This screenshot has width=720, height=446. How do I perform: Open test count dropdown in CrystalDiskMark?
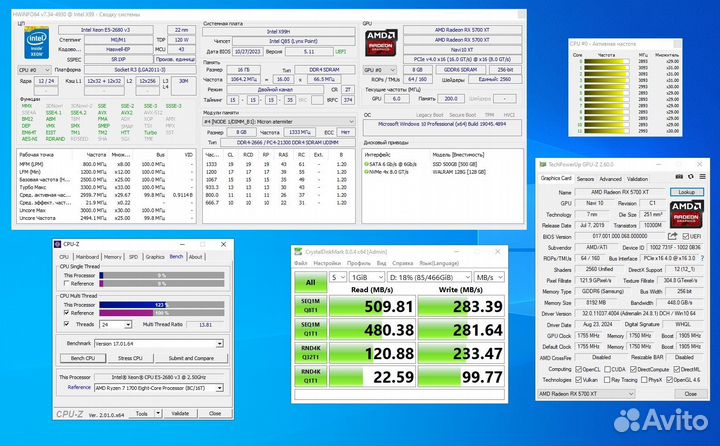pyautogui.click(x=338, y=277)
